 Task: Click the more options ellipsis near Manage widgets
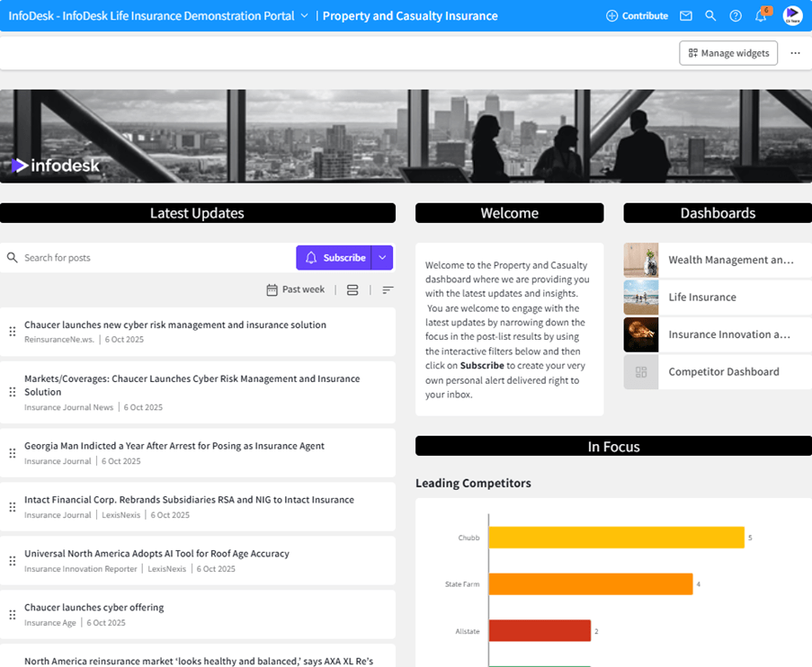795,53
